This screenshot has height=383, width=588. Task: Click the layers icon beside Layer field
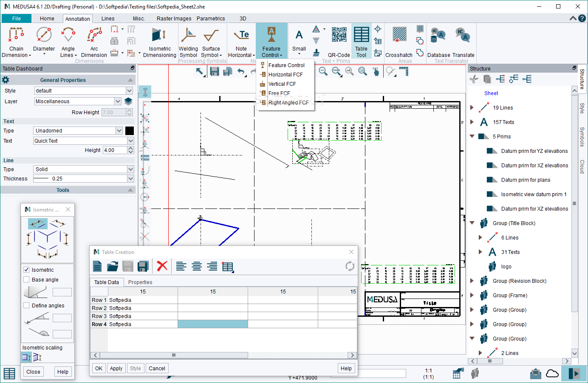[x=128, y=101]
